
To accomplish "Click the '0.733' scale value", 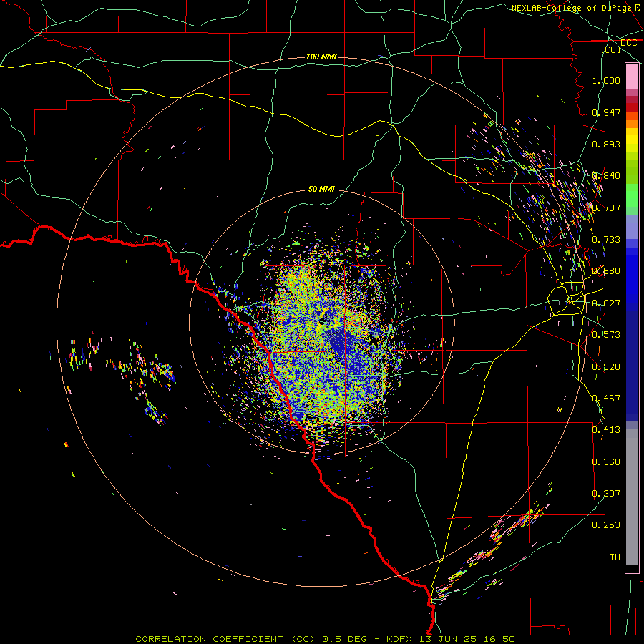I will pyautogui.click(x=606, y=240).
